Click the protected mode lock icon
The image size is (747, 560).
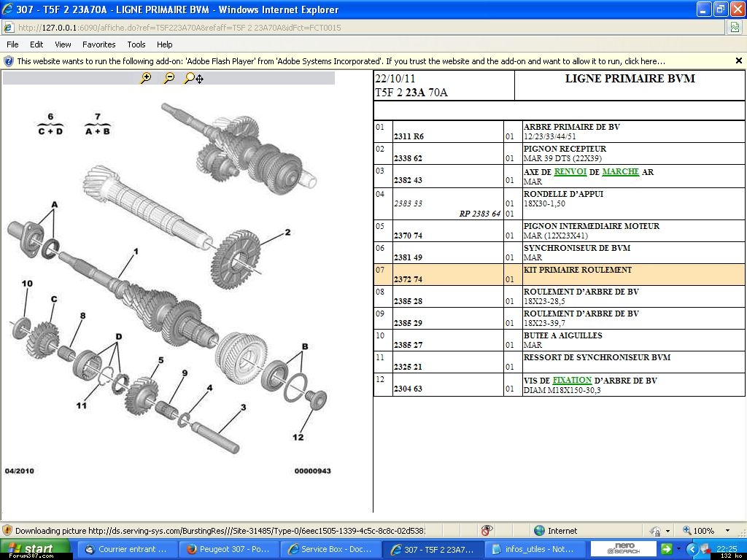click(x=656, y=531)
